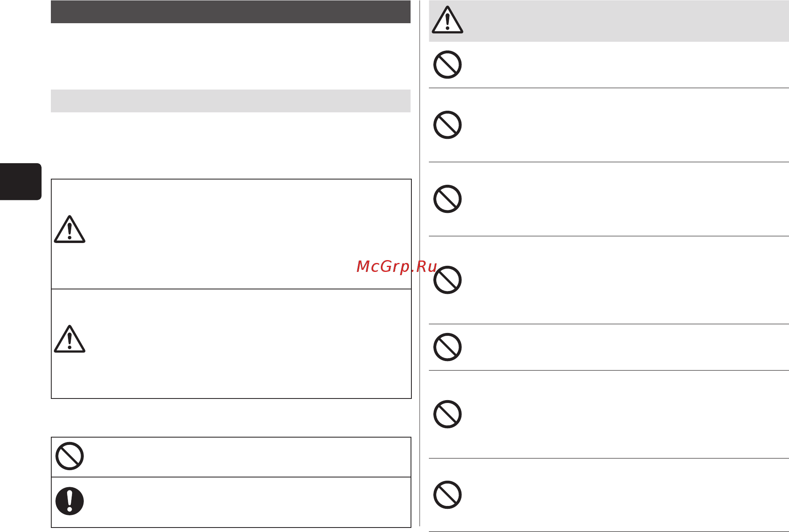The height and width of the screenshot is (532, 789).
Task: Click the empty area of the lower warning box
Action: coord(248,344)
